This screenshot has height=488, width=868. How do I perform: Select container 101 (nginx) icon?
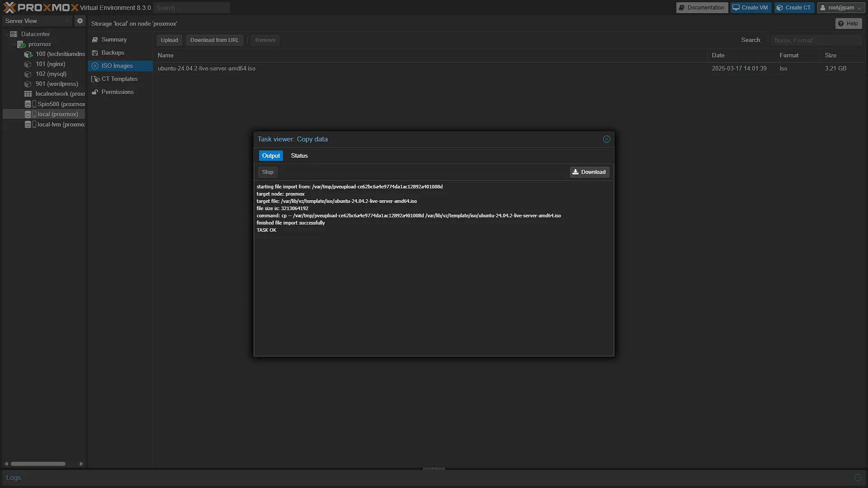[x=28, y=64]
